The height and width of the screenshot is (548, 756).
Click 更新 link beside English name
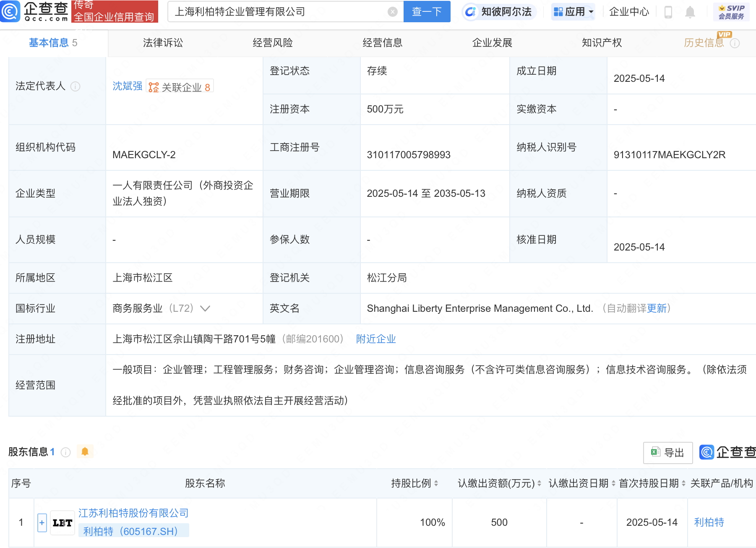657,308
